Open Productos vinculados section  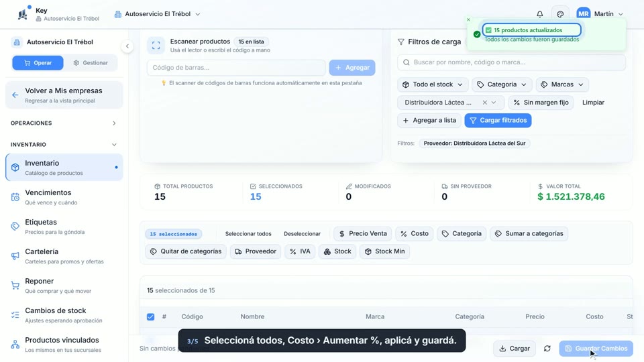(x=64, y=345)
